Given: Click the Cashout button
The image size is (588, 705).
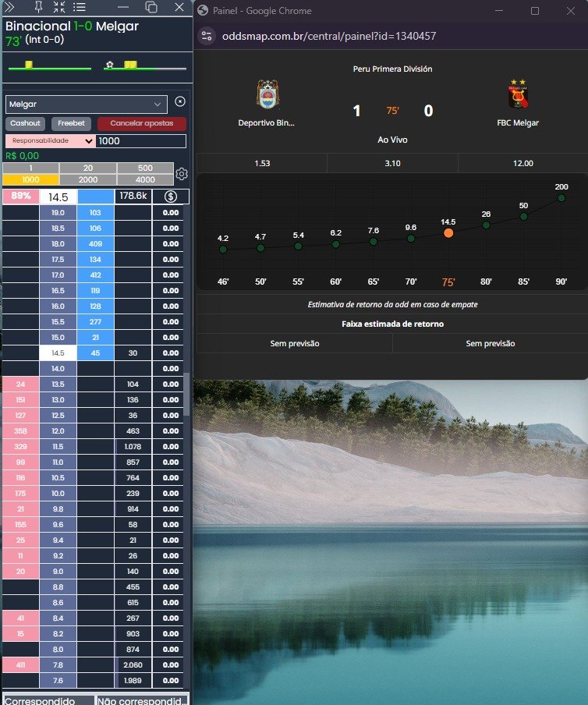Looking at the screenshot, I should (x=26, y=123).
